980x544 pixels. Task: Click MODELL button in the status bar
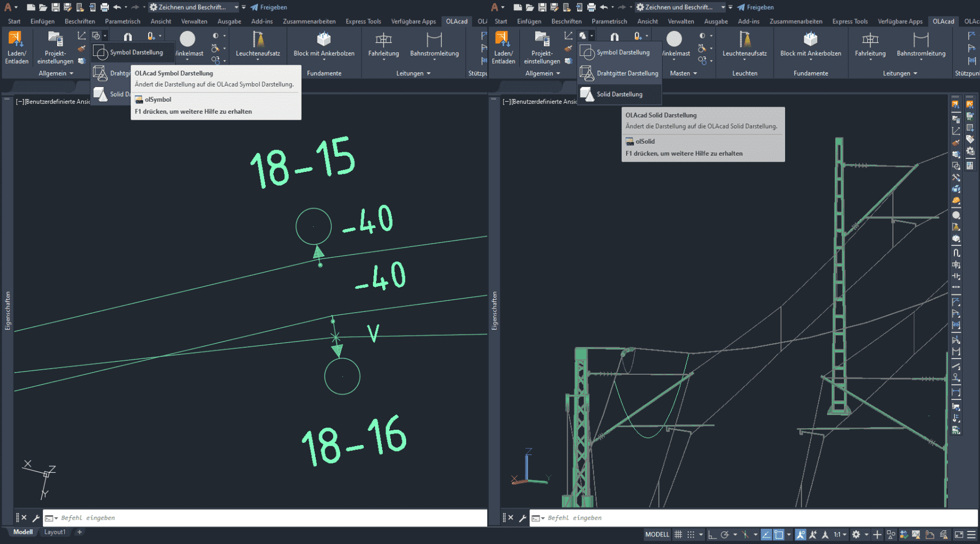[x=657, y=535]
